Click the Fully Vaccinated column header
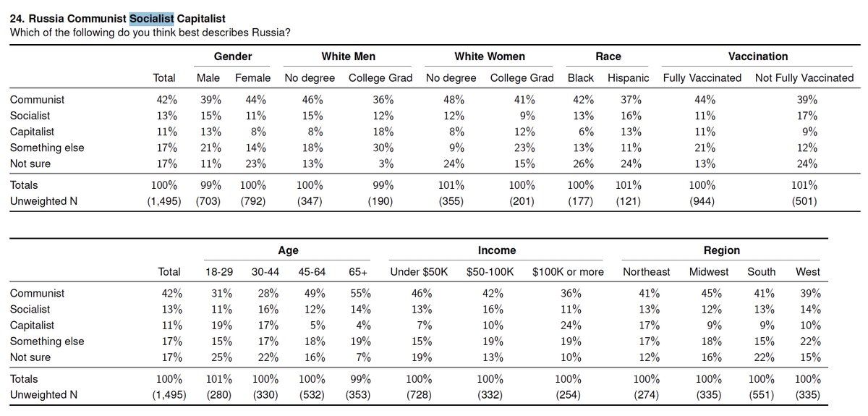 coord(702,78)
